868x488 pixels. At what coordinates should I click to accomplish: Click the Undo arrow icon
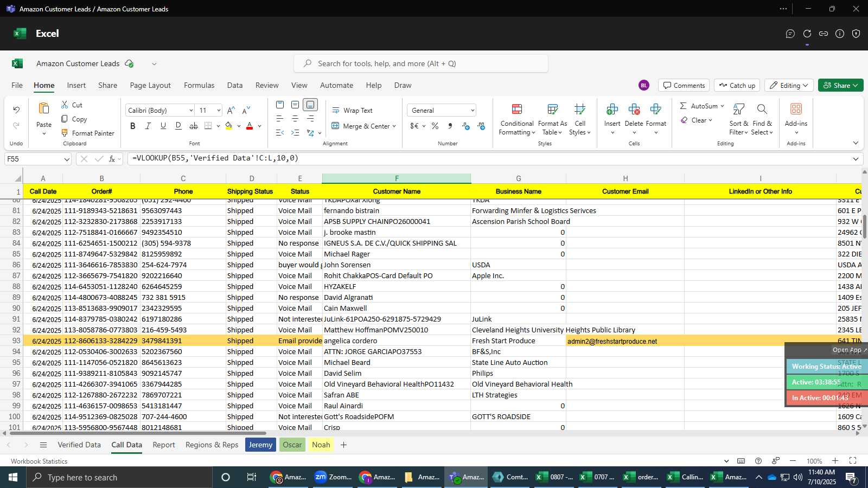[x=16, y=110]
